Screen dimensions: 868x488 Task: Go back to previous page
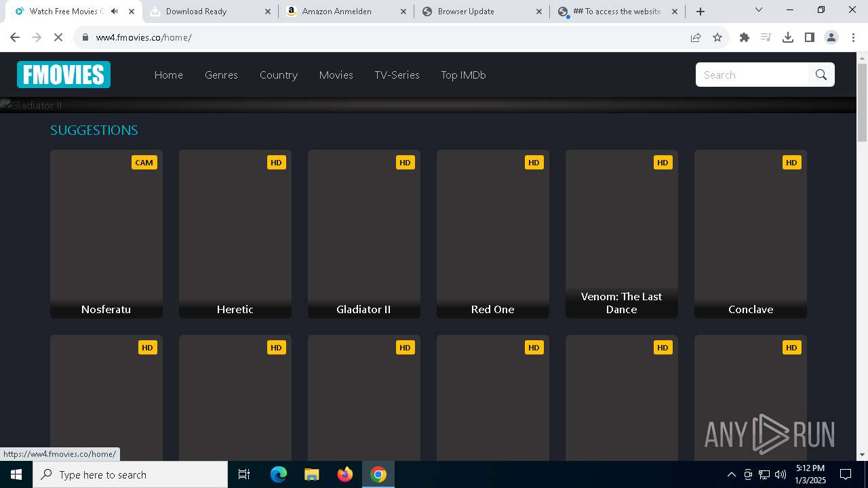click(15, 37)
